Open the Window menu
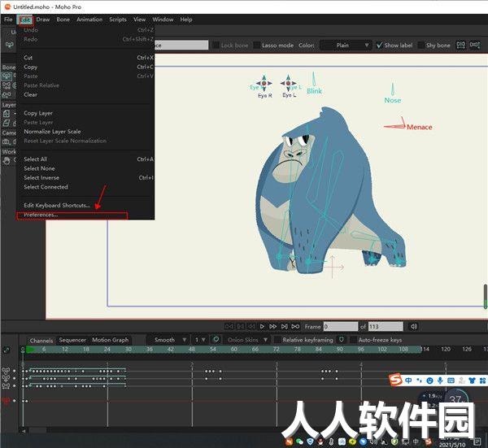488x448 pixels. 163,20
